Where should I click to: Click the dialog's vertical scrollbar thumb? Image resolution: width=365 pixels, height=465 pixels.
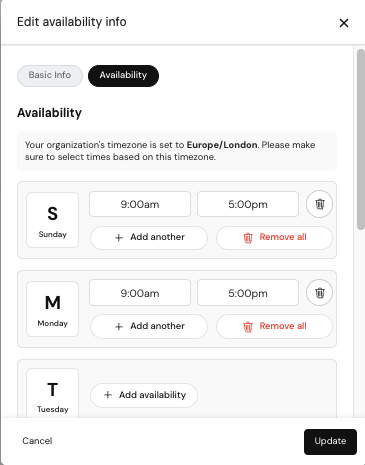click(361, 139)
